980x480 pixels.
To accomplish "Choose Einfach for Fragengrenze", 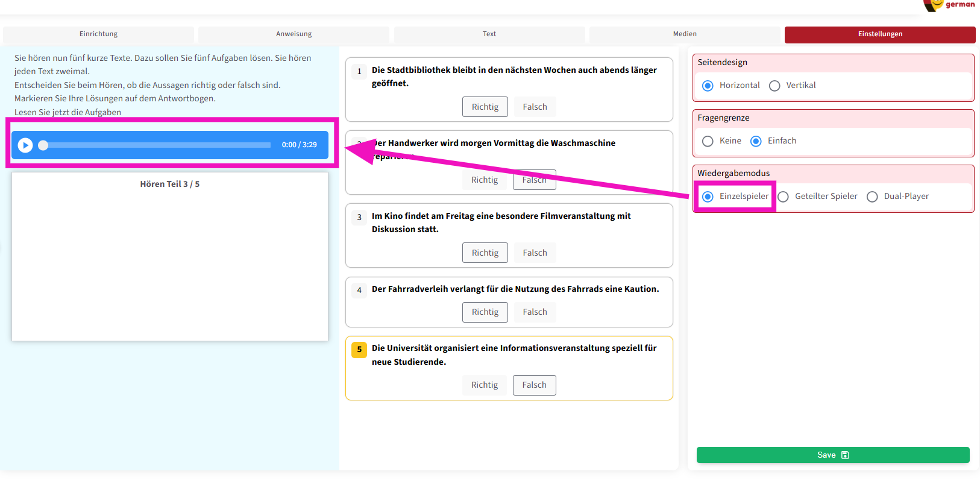I will tap(756, 141).
